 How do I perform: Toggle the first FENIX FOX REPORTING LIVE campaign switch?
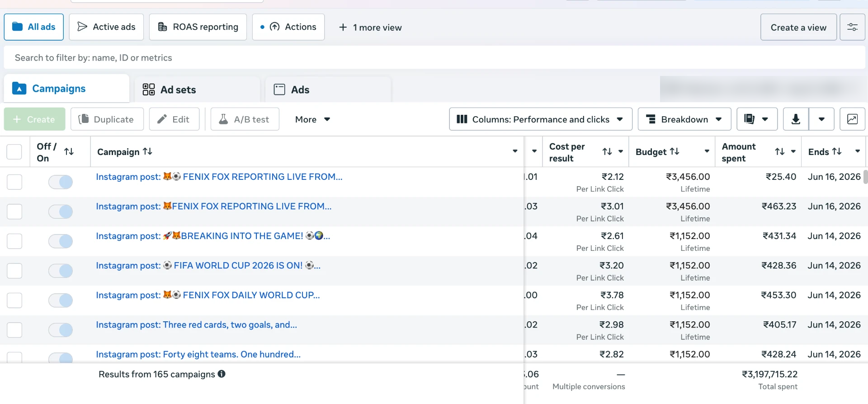pos(61,182)
